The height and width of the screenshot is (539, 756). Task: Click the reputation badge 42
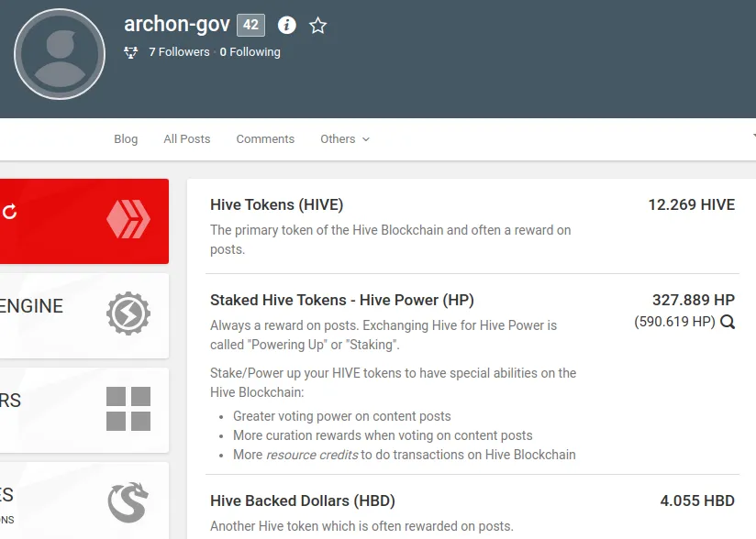[x=250, y=25]
